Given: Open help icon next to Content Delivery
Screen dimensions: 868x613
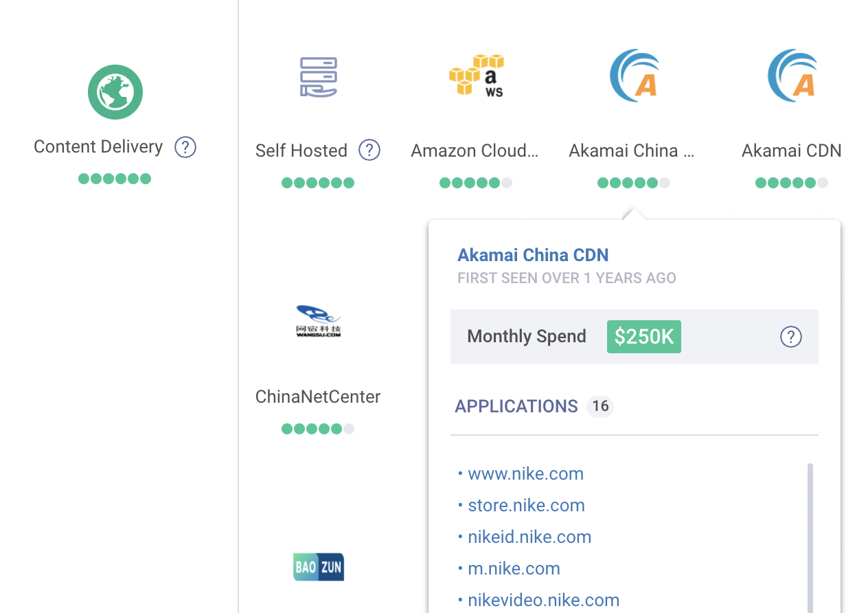Looking at the screenshot, I should coord(185,147).
